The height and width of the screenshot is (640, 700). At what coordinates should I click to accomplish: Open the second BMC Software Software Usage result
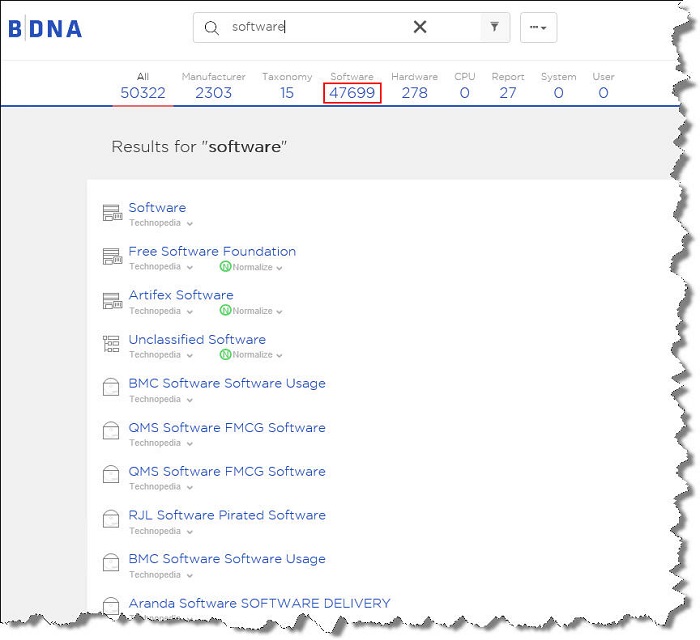tap(227, 559)
